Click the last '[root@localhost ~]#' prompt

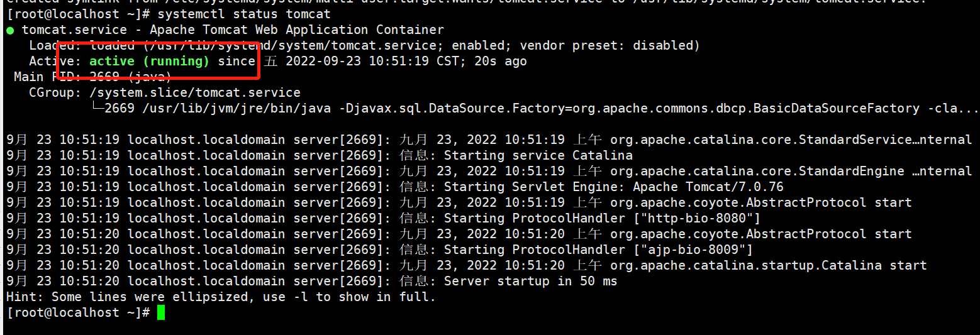point(78,312)
